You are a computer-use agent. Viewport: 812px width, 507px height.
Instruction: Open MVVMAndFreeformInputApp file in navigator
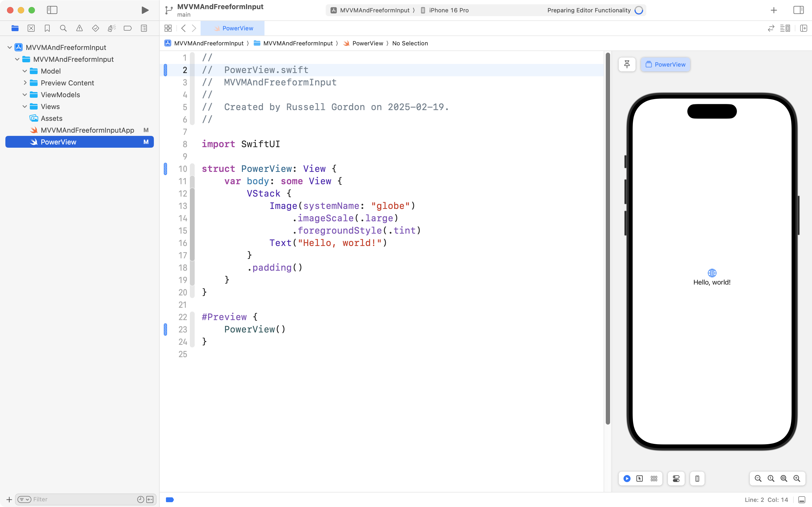tap(87, 130)
